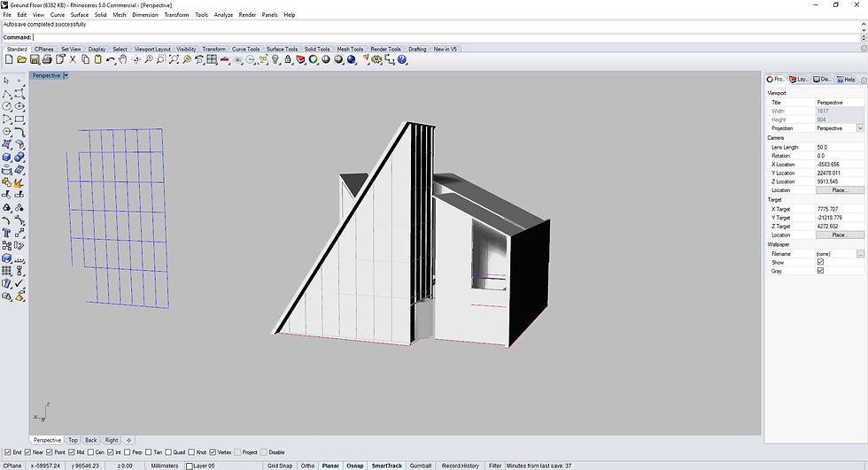Save the model using the floppy disk icon

click(x=35, y=59)
